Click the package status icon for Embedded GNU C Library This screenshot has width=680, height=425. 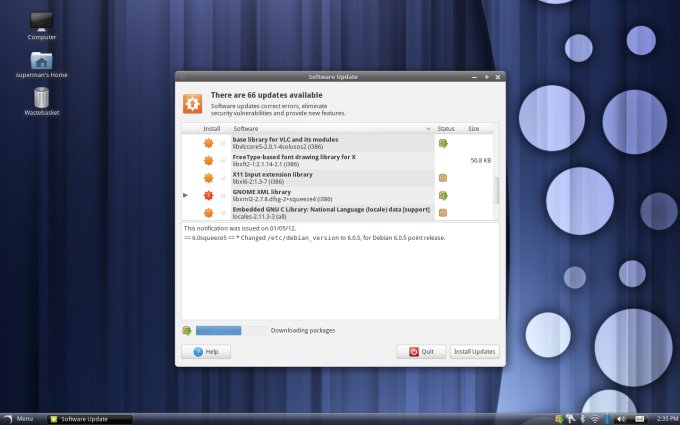(443, 212)
